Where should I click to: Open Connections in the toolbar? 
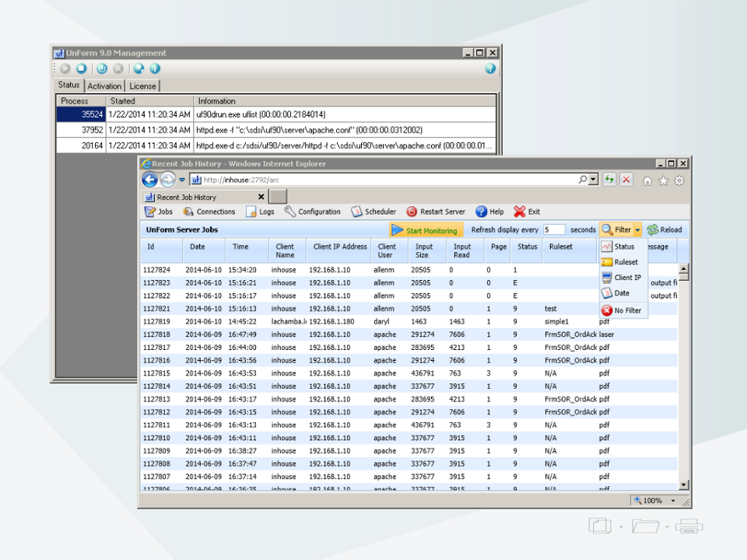click(209, 212)
